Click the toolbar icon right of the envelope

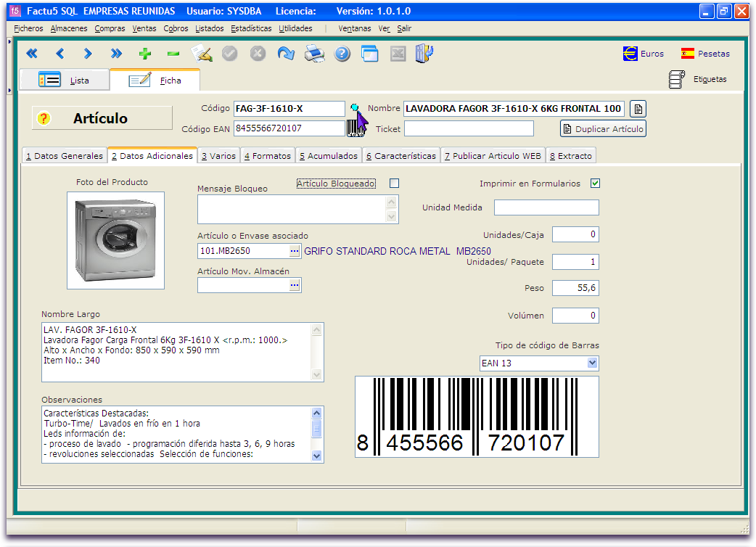tap(424, 54)
